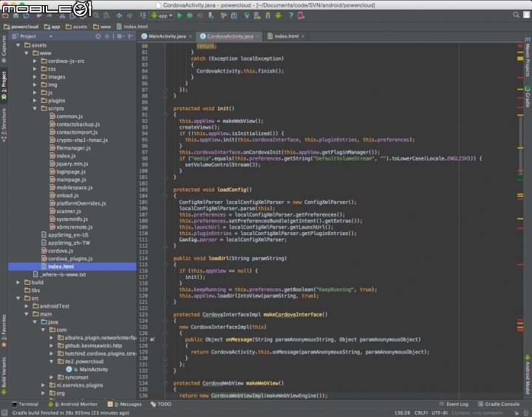This screenshot has width=532, height=417.
Task: Open Project Structure toolbar icon
Action: [234, 16]
